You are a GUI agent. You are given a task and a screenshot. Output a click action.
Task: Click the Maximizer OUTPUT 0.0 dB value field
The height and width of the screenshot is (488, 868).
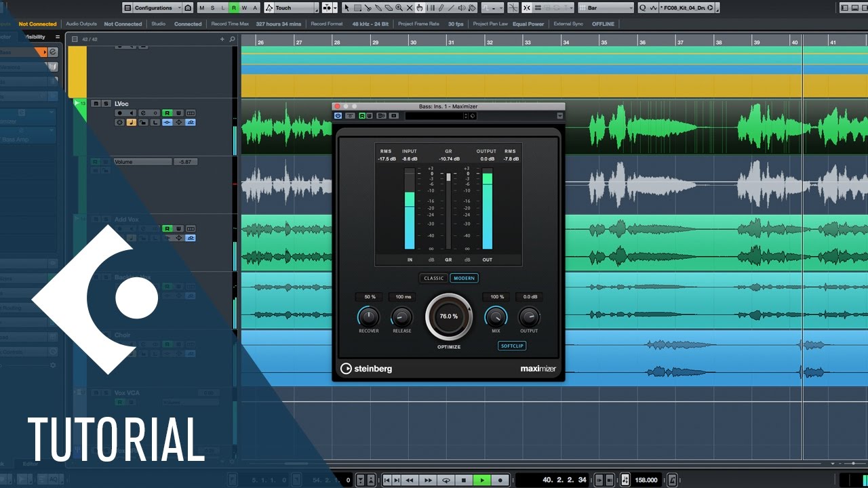pyautogui.click(x=530, y=297)
